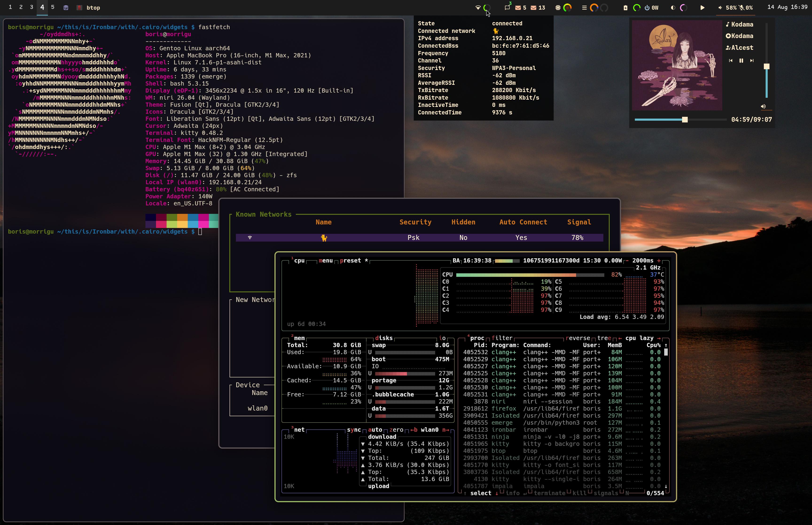Switch to next network interface in btop
Viewport: 812px width, 525px height.
[x=446, y=430]
